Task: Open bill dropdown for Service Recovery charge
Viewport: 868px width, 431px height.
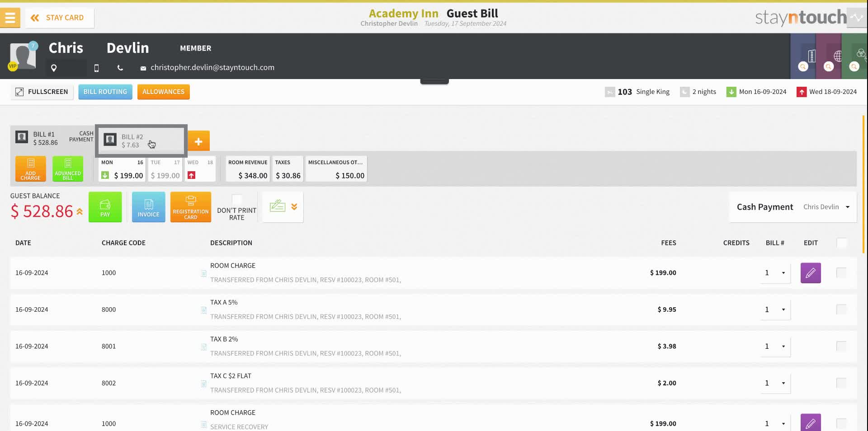Action: [x=775, y=424]
